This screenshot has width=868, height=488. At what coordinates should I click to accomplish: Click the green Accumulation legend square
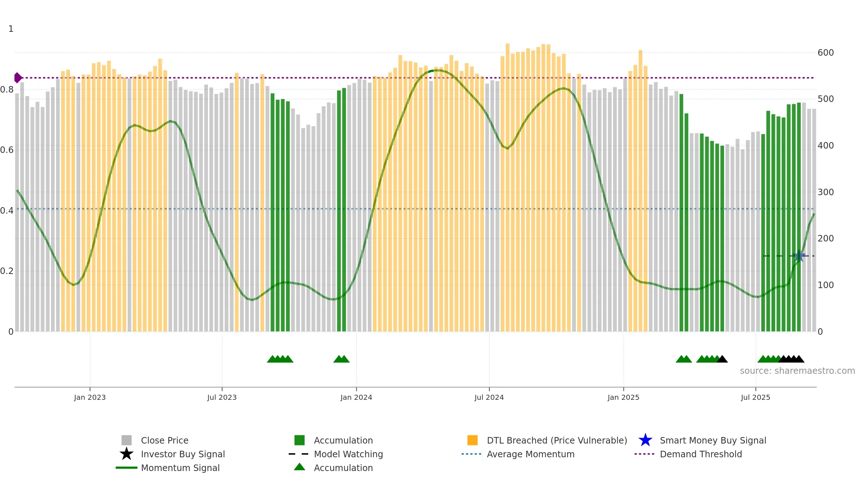point(299,440)
